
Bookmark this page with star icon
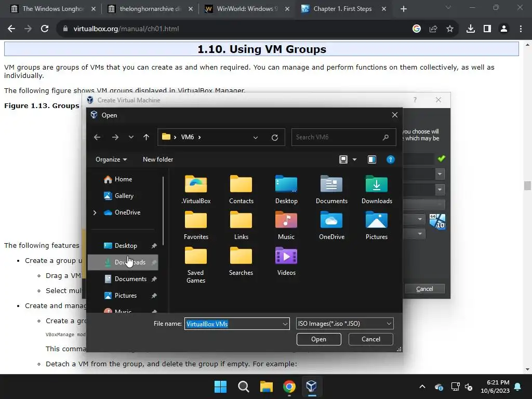click(x=450, y=29)
